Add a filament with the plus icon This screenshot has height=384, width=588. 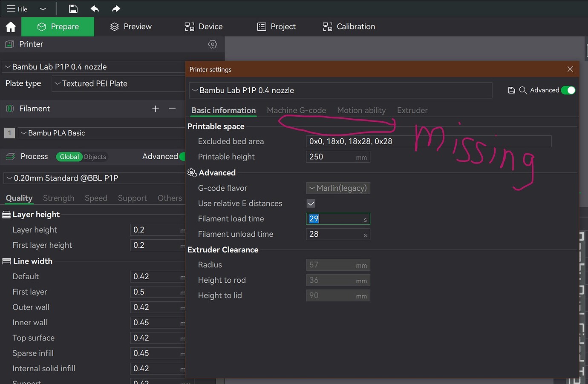pos(156,109)
